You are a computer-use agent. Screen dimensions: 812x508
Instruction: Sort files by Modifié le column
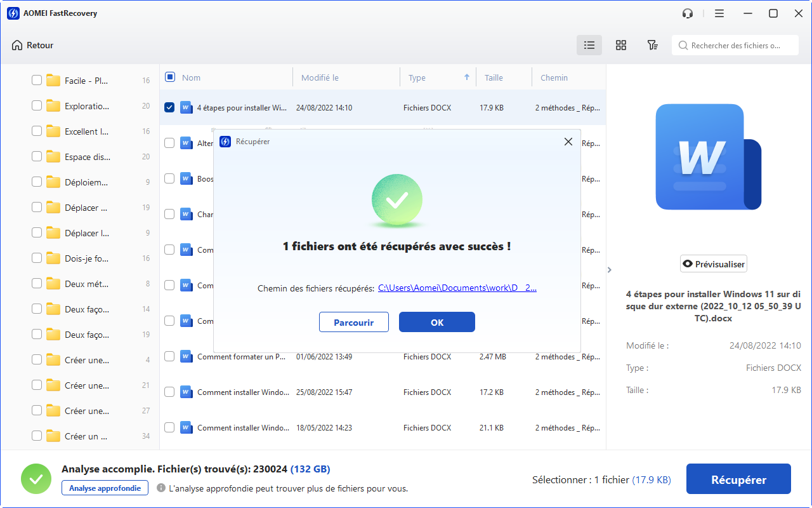(x=320, y=77)
